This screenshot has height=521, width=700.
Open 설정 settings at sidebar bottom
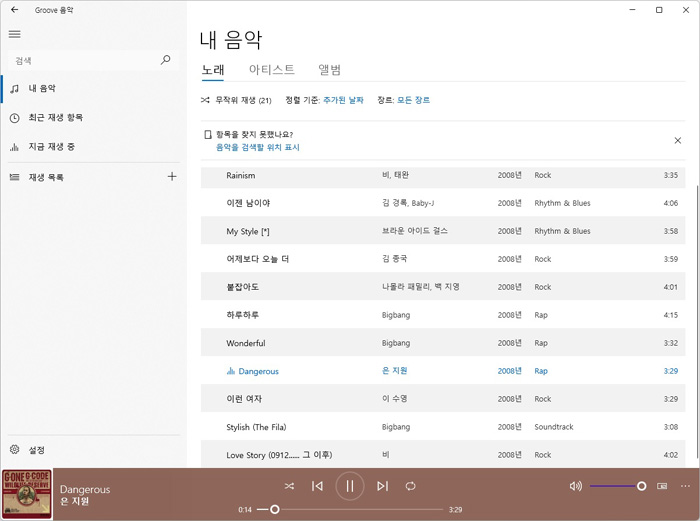point(94,450)
